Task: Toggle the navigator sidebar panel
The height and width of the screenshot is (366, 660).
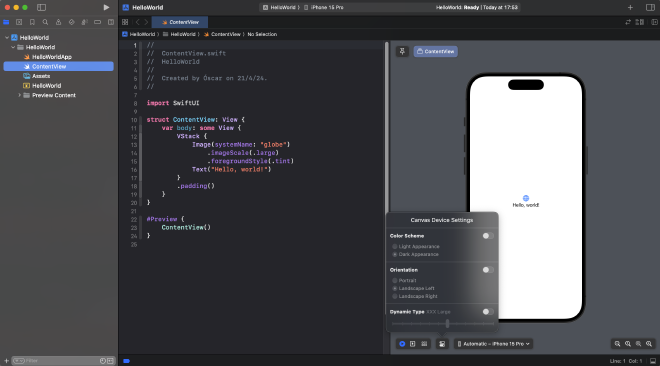Action: point(41,7)
